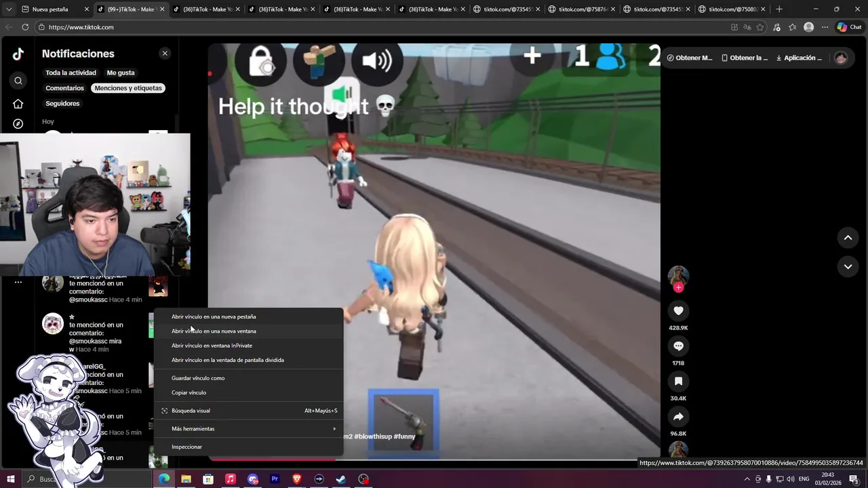Click the #blowthisup hashtag in caption
Screen dimensions: 868x488
(x=372, y=436)
